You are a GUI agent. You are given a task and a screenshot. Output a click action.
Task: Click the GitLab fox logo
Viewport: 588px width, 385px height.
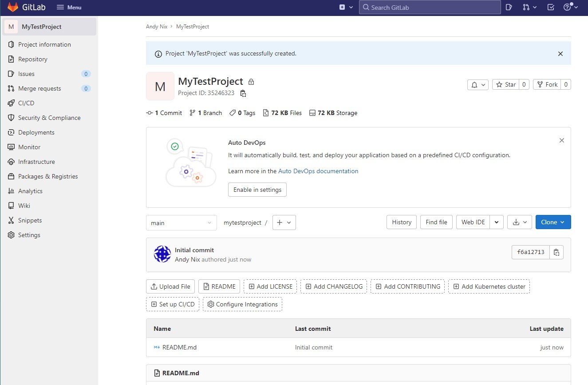click(13, 7)
